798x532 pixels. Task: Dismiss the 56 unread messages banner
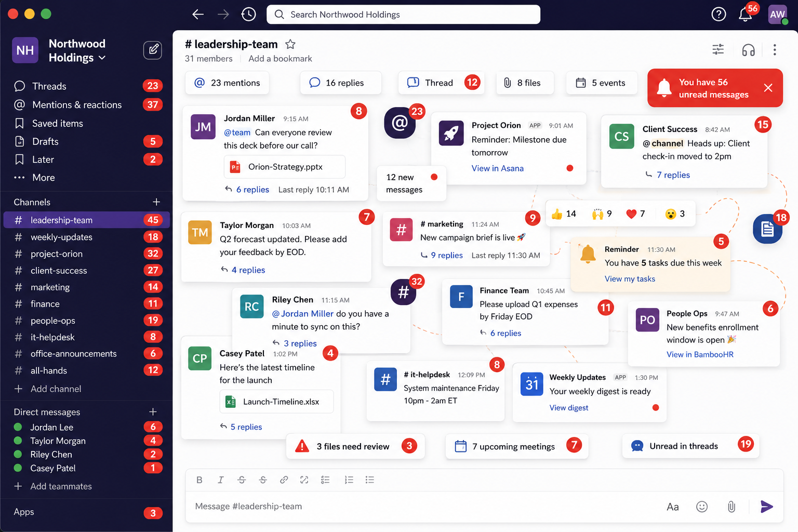768,88
